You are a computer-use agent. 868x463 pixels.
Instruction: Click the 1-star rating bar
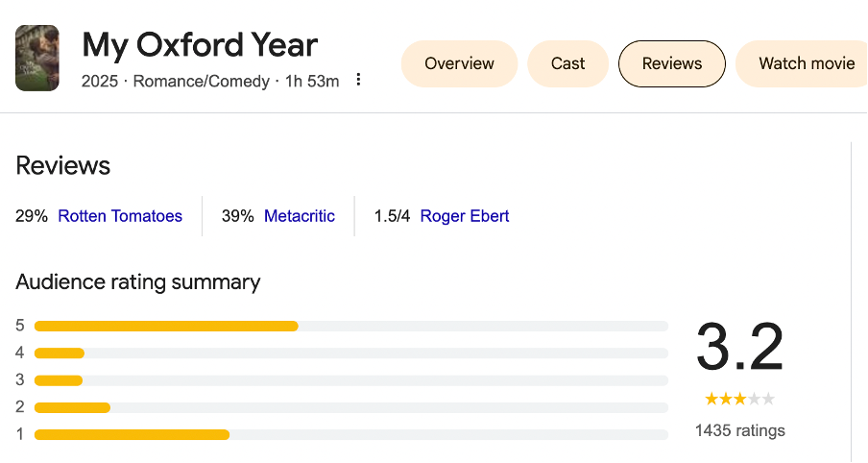(350, 434)
